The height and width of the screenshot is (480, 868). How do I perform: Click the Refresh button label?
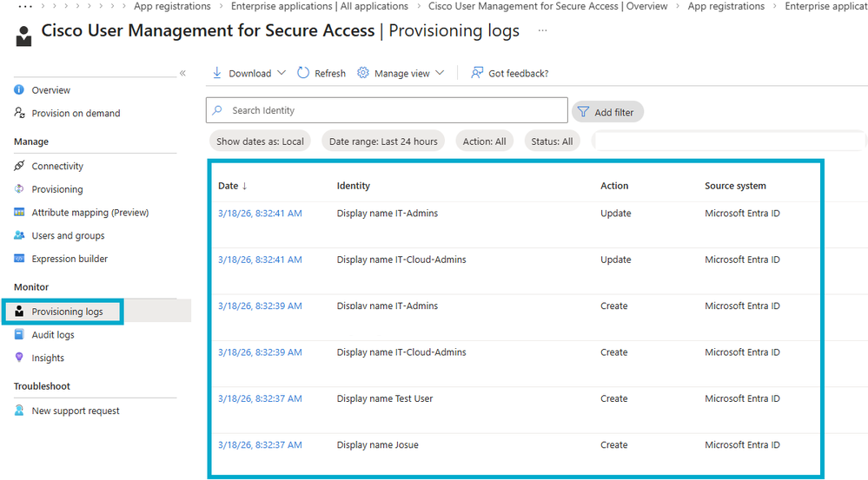coord(330,74)
